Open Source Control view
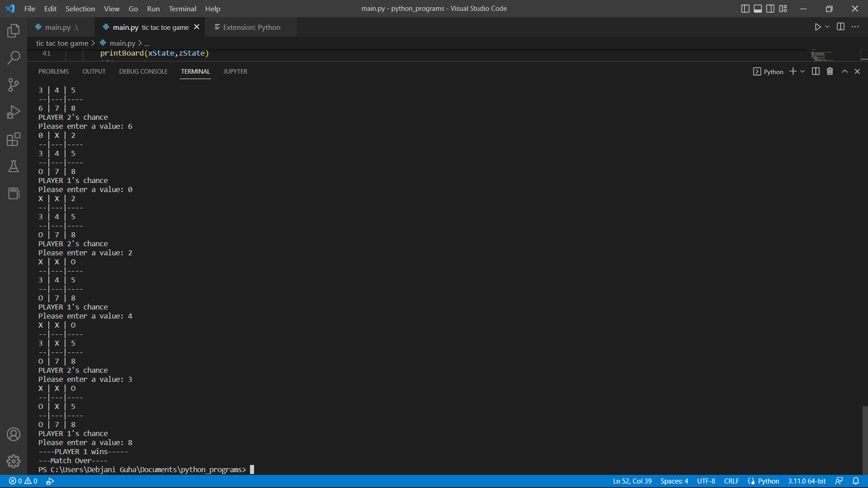The height and width of the screenshot is (488, 868). pyautogui.click(x=14, y=85)
